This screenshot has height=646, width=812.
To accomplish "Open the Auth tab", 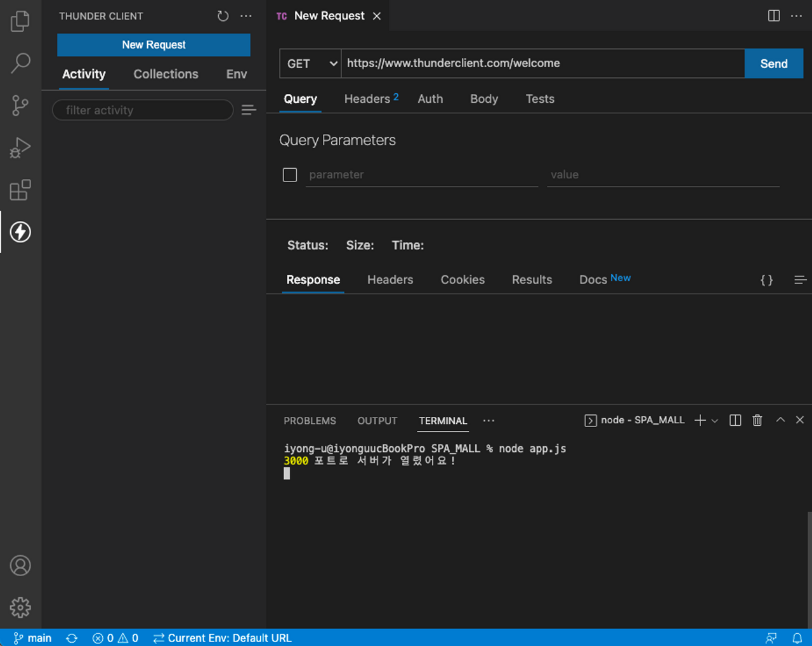I will (x=430, y=98).
